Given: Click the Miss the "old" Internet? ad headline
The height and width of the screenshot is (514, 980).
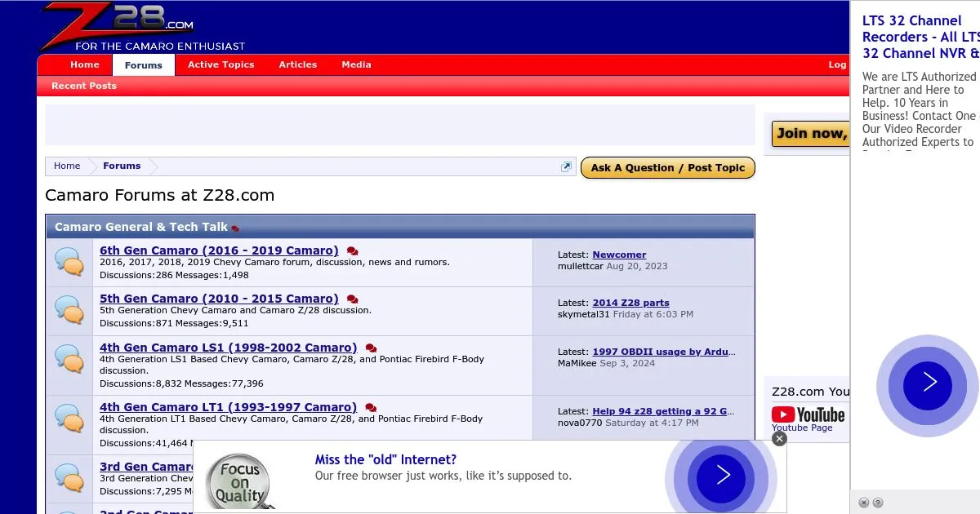Looking at the screenshot, I should pos(385,460).
